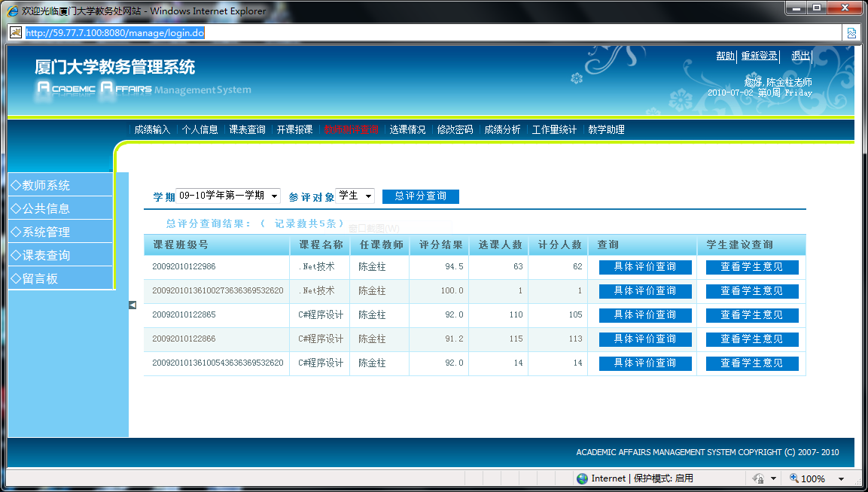Open the 工作量统计 menu item
The image size is (868, 492).
tap(554, 129)
